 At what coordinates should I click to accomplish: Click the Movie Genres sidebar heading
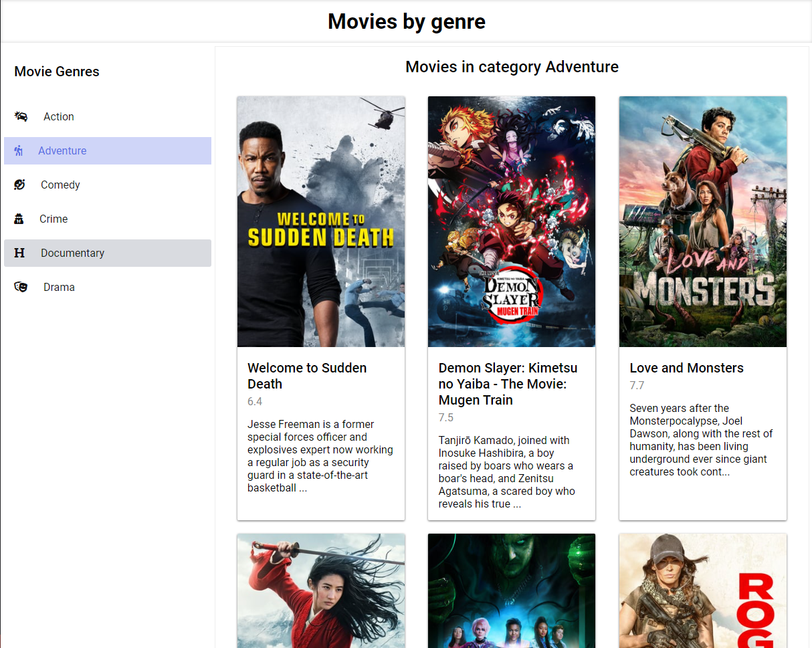57,72
